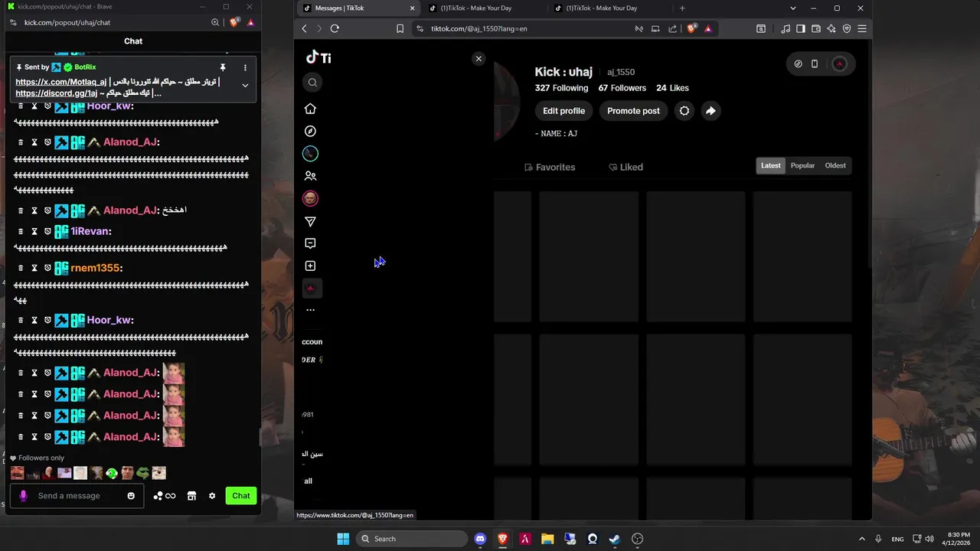Go to TikTok Home feed icon
The width and height of the screenshot is (980, 551).
click(310, 109)
